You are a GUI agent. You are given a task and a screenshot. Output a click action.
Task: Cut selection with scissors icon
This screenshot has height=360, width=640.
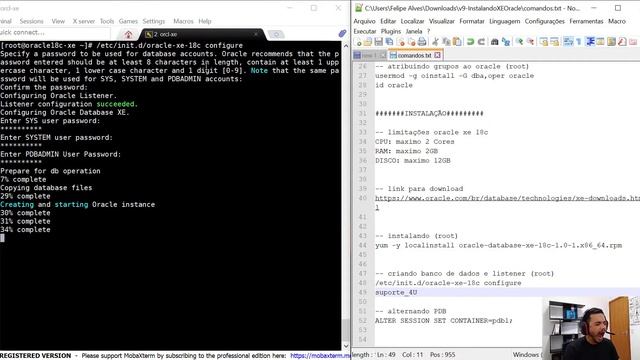[x=436, y=42]
